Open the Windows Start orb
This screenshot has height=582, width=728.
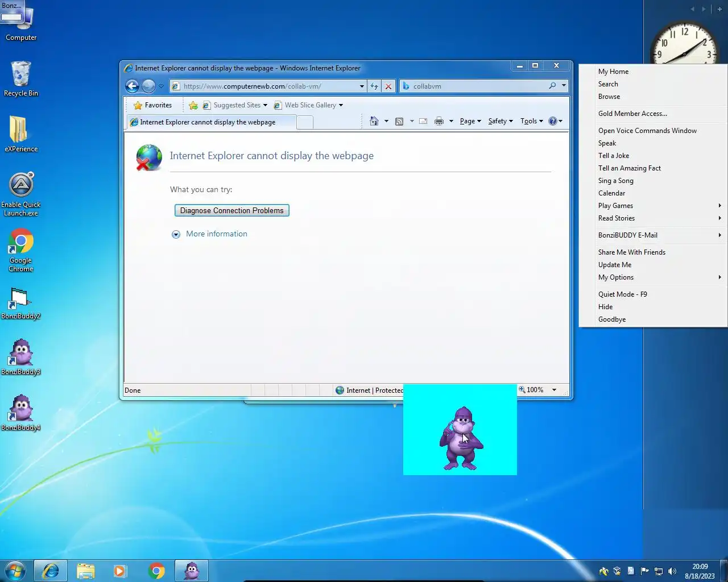point(15,571)
